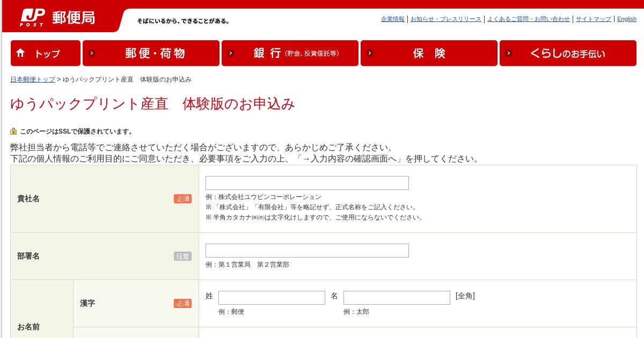The height and width of the screenshot is (338, 644).
Task: Click the slogan そばにいるから、できることがある。
Action: point(184,21)
